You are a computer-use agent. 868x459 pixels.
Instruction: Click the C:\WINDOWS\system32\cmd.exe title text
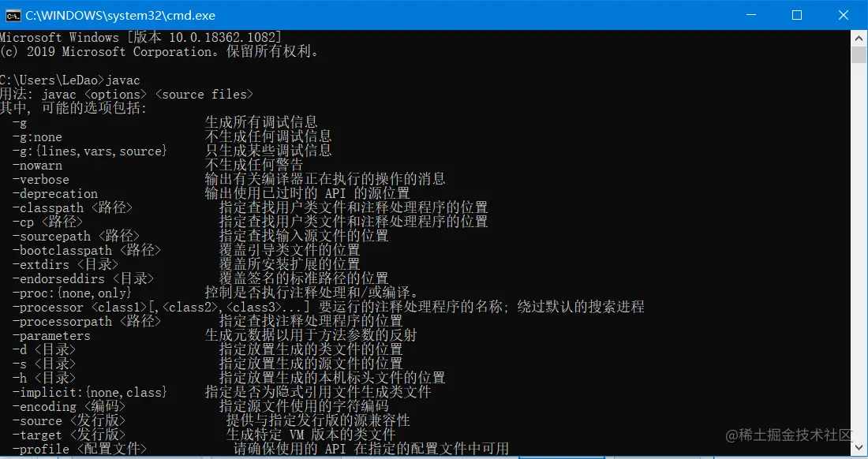[x=120, y=16]
